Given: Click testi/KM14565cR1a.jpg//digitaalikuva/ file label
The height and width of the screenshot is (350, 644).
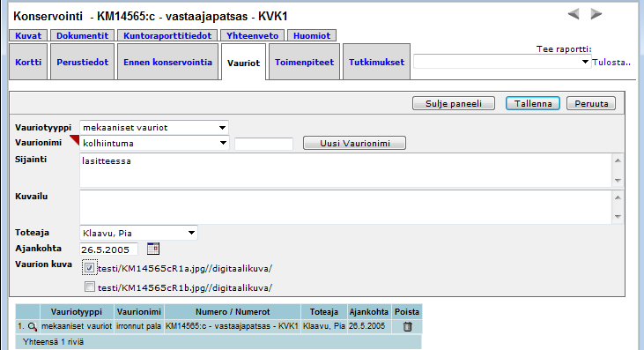Looking at the screenshot, I should tap(185, 268).
